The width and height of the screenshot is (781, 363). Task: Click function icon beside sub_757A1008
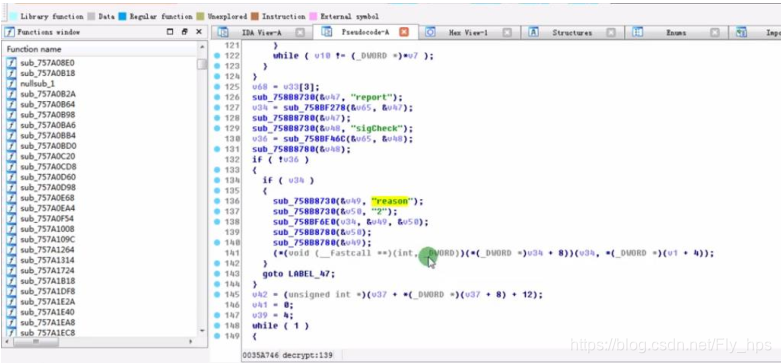(x=11, y=229)
